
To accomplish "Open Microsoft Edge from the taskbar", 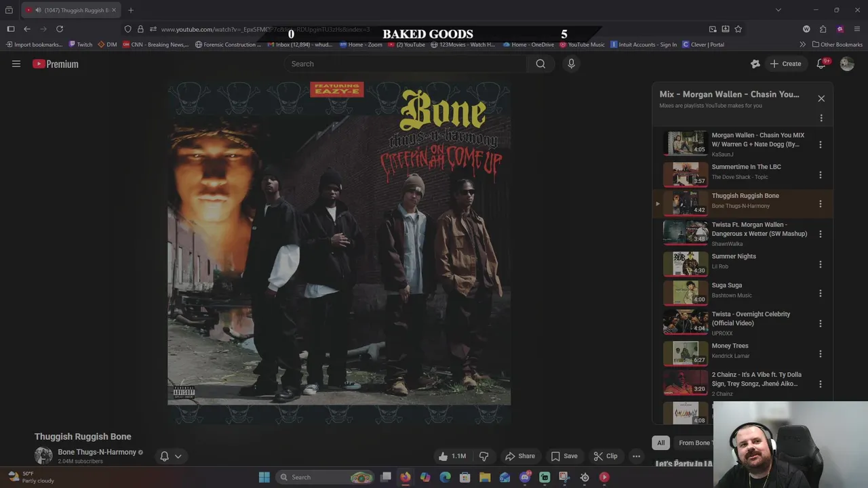I will [445, 477].
